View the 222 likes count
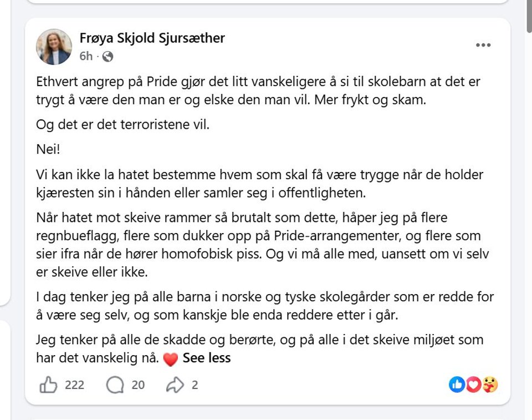532x420 pixels. tap(74, 385)
